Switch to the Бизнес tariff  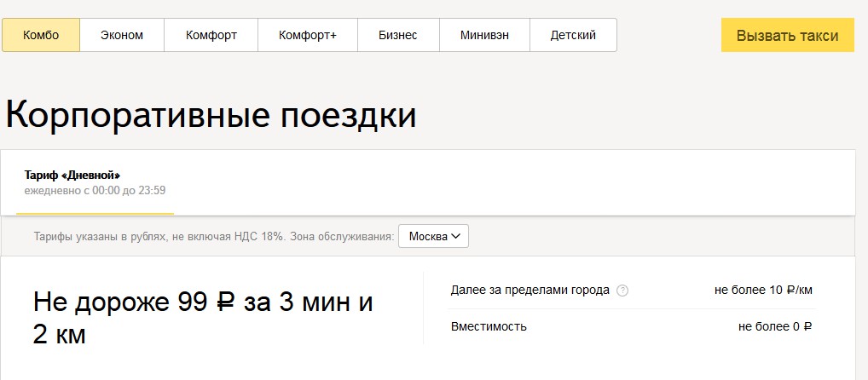(x=398, y=35)
